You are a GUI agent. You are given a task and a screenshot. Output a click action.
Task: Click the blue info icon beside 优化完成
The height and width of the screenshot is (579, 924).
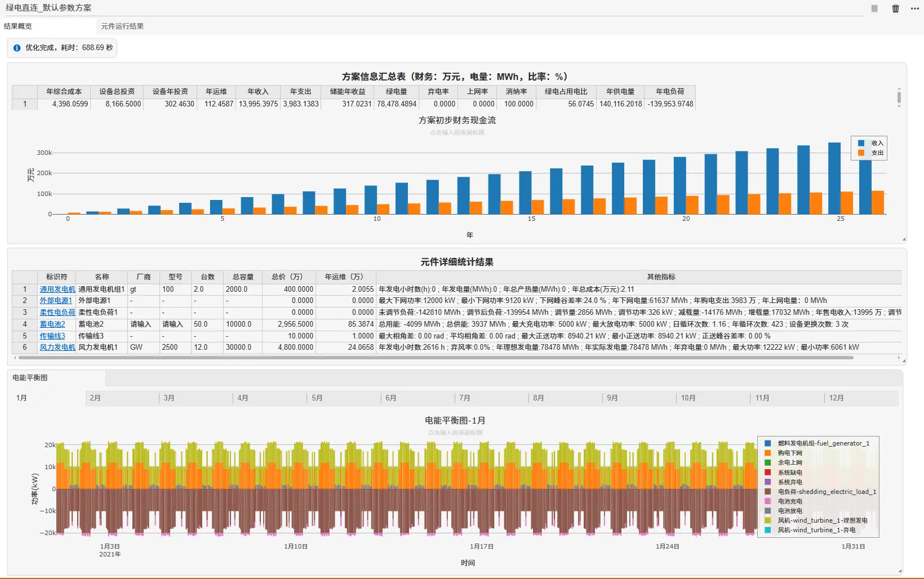[x=17, y=48]
